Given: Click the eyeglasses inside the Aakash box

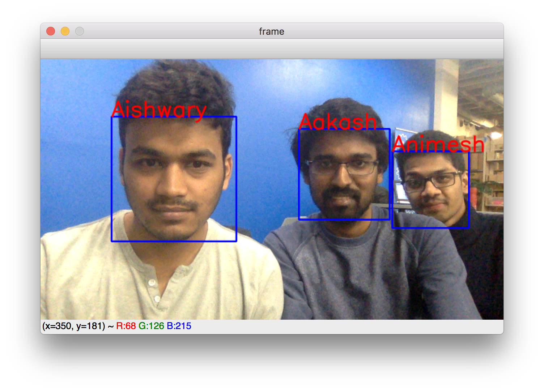Looking at the screenshot, I should [342, 167].
